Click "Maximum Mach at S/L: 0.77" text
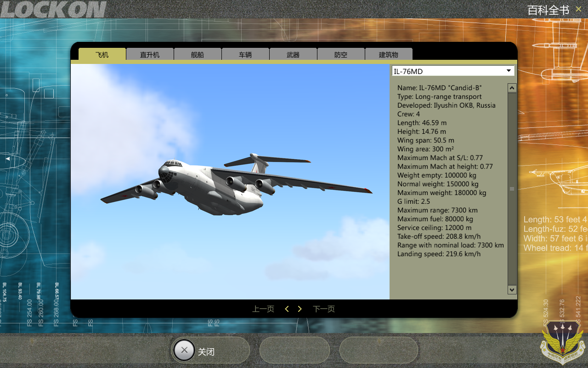This screenshot has width=588, height=368. click(x=440, y=158)
